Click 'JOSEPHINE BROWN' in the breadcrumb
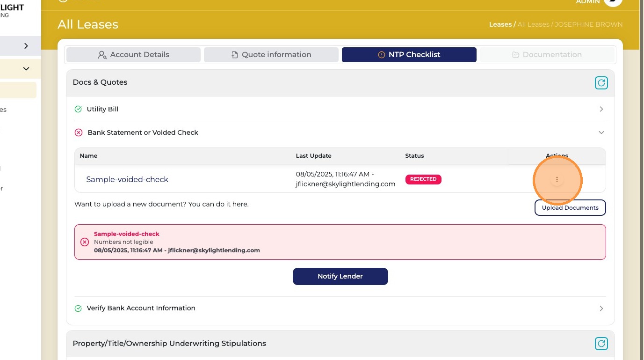Screen dimensions: 644x360 pos(589,24)
